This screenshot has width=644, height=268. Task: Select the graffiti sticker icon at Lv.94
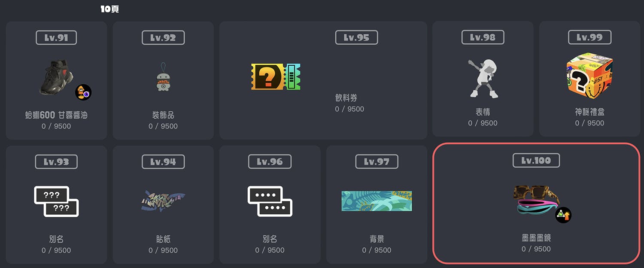click(163, 201)
